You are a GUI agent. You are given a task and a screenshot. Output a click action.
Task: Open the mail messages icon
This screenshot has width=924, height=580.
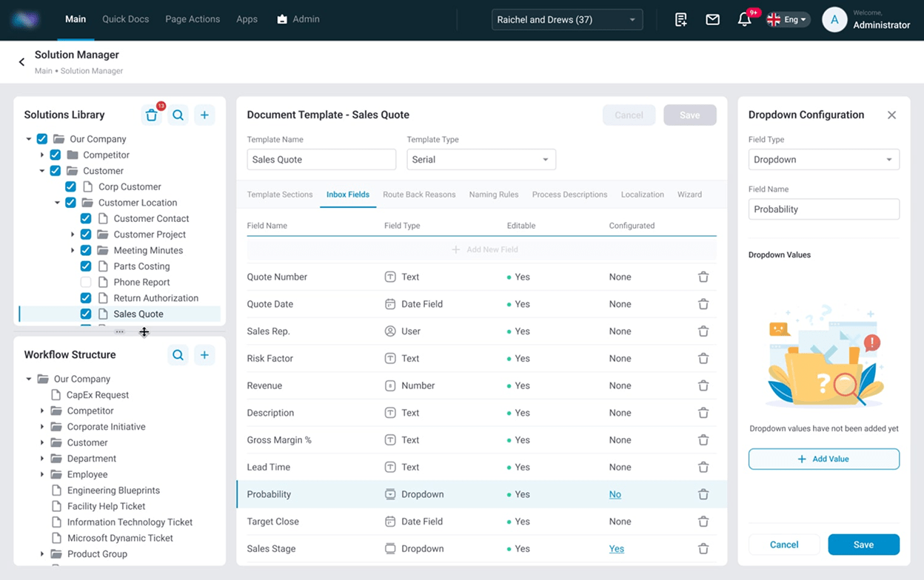point(712,19)
